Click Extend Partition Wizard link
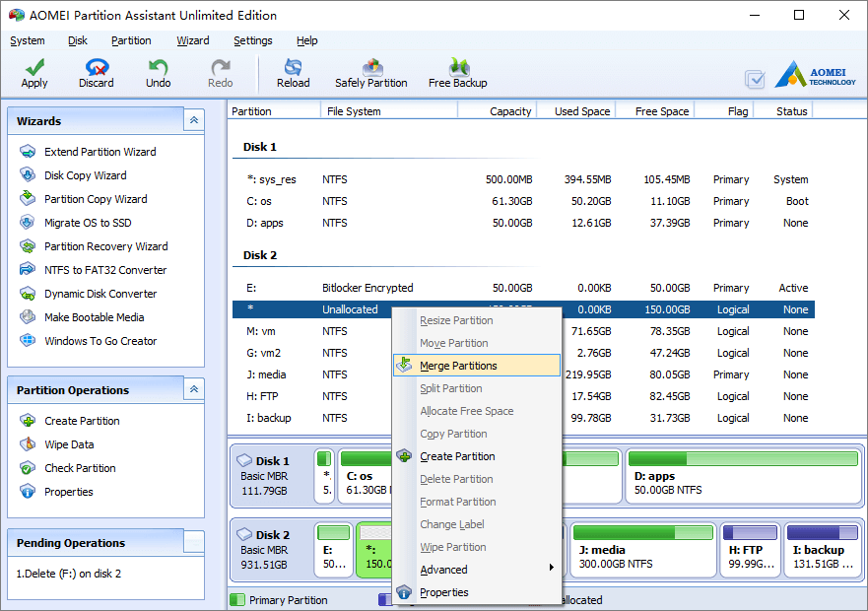This screenshot has width=868, height=611. 100,152
